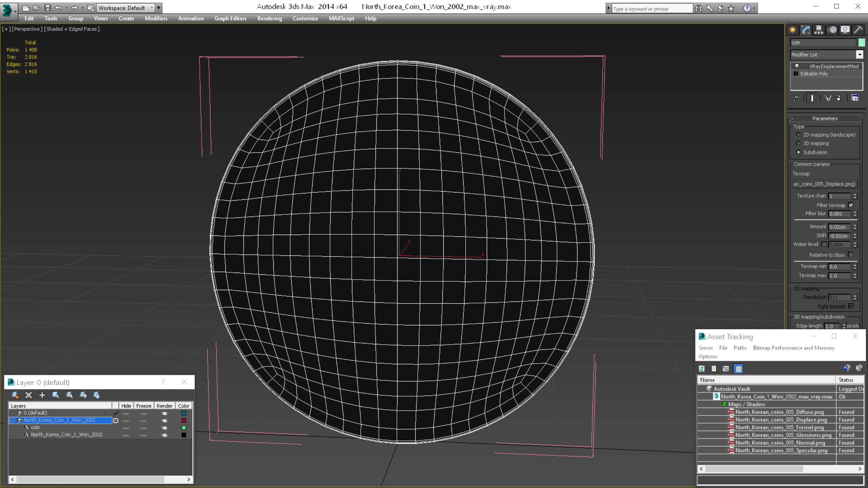Open the MAXScript menu
The width and height of the screenshot is (868, 488).
(x=341, y=18)
